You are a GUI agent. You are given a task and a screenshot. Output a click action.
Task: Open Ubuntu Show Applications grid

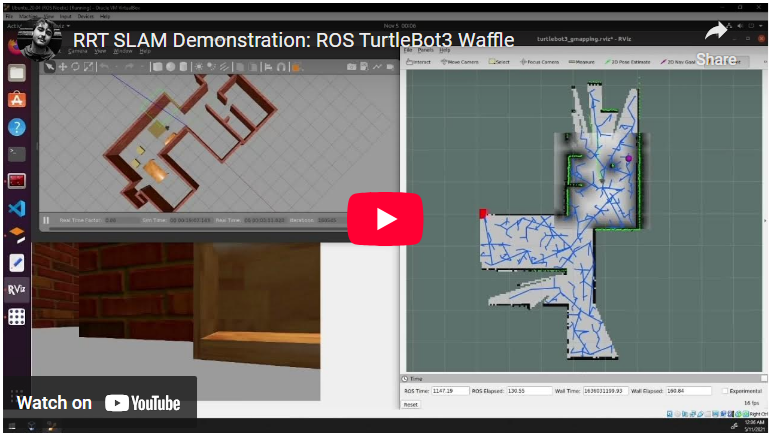(x=16, y=316)
